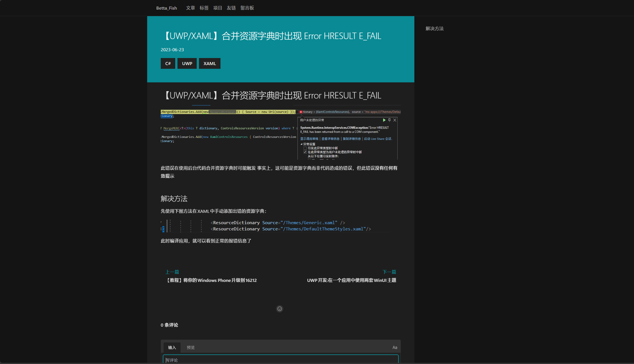Click the 写评论 comment input field
The height and width of the screenshot is (364, 634).
point(280,359)
